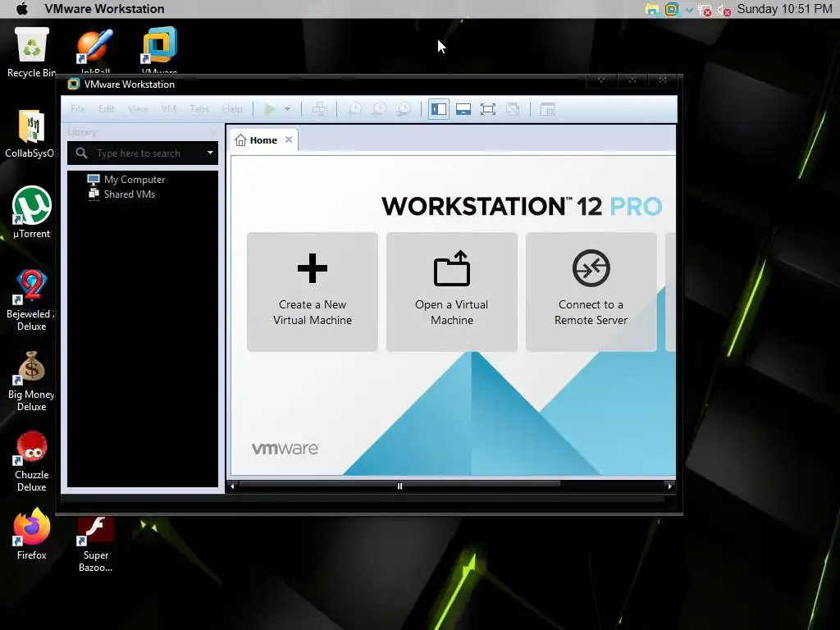Viewport: 840px width, 630px height.
Task: Click Connect to a Remote Server tile
Action: point(591,292)
